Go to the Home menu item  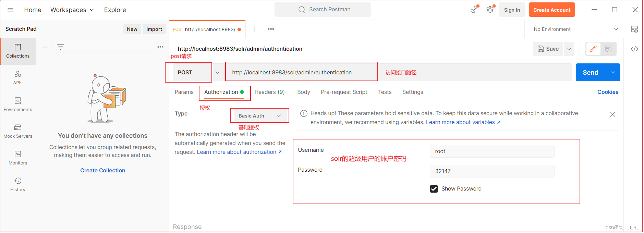(33, 10)
